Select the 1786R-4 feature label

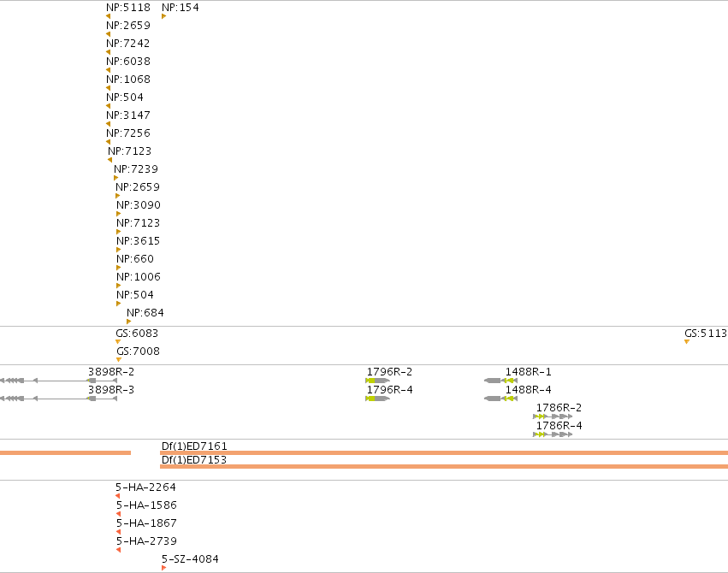pyautogui.click(x=559, y=426)
